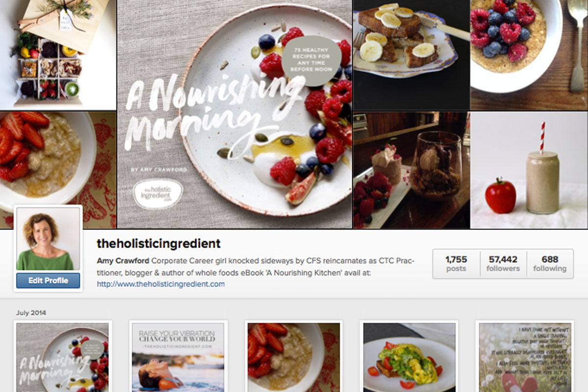This screenshot has height=392, width=588.
Task: Click the Edit Profile button
Action: click(48, 281)
